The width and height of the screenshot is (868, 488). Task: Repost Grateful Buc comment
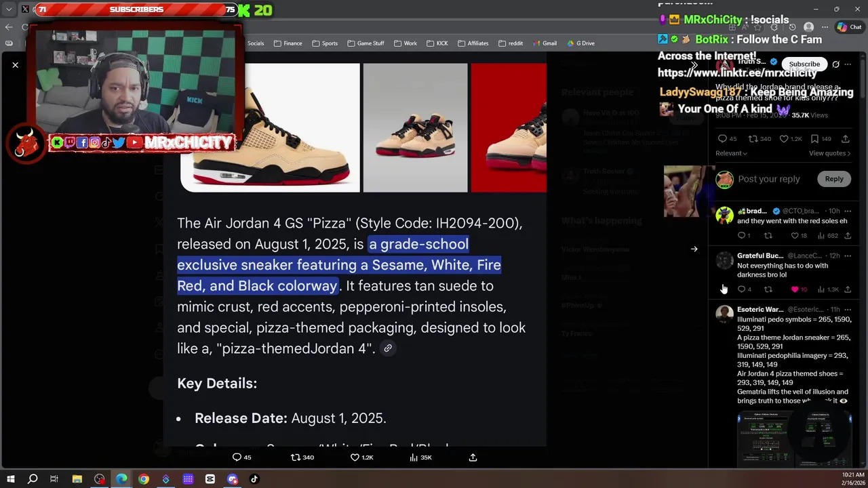coord(768,289)
